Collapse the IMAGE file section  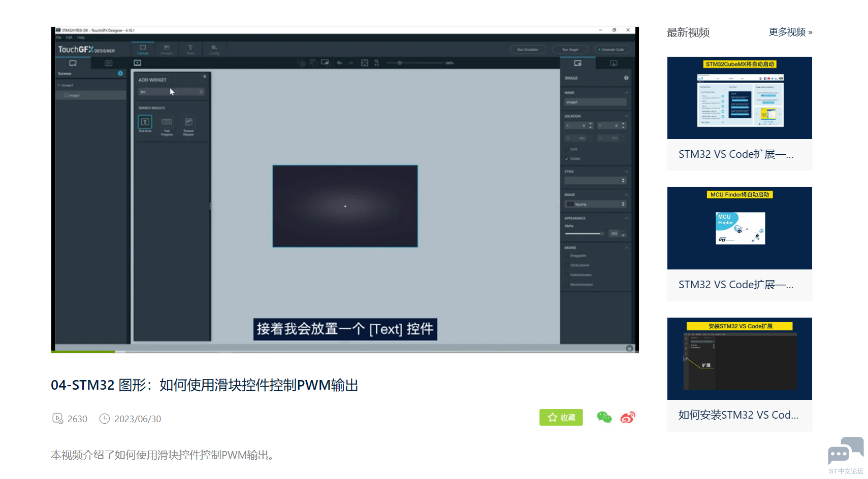point(626,195)
